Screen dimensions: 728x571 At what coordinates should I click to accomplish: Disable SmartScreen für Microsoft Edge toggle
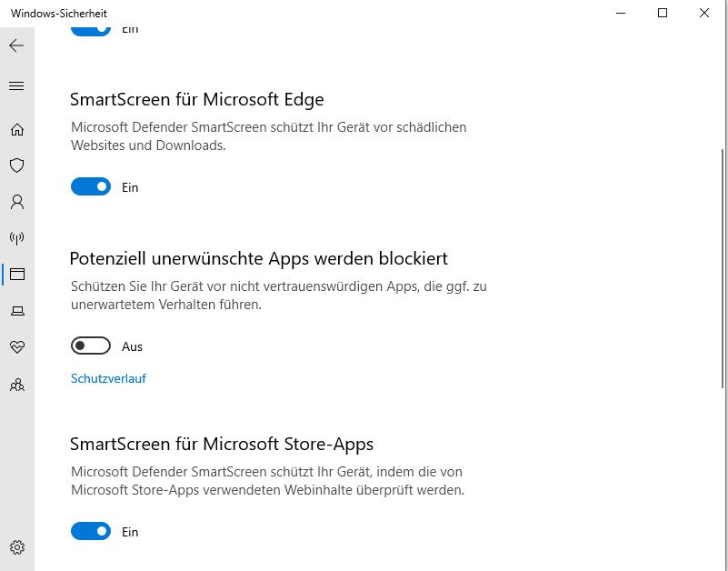coord(91,187)
